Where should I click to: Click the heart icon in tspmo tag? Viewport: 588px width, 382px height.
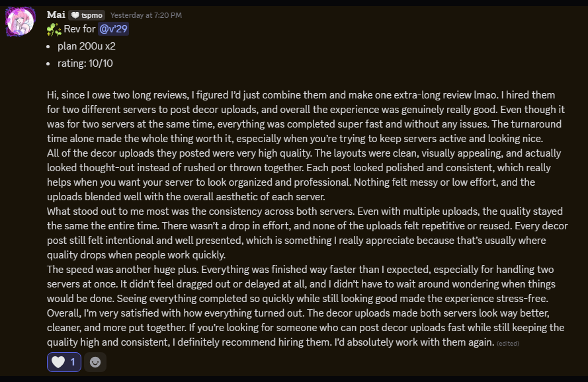point(75,15)
